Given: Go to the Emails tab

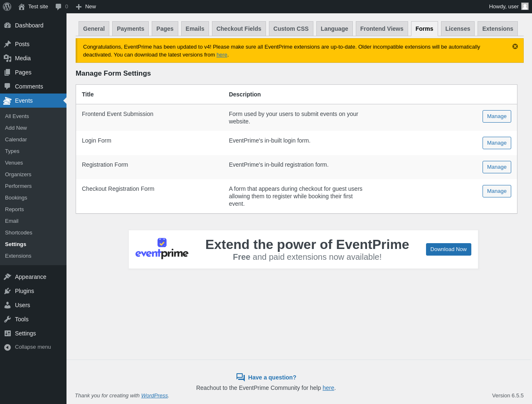Looking at the screenshot, I should coord(195,29).
